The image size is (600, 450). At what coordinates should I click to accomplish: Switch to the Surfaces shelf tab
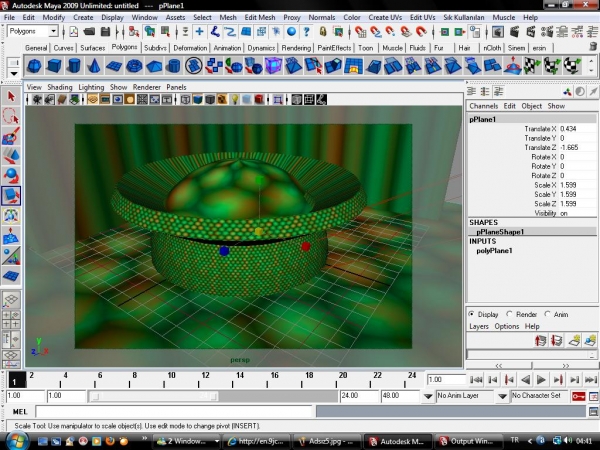coord(92,48)
